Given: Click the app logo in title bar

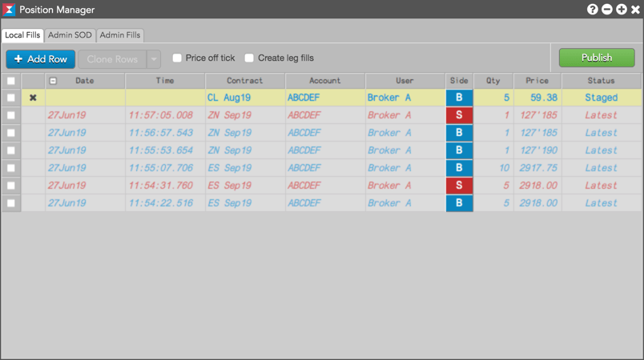Looking at the screenshot, I should tap(9, 10).
